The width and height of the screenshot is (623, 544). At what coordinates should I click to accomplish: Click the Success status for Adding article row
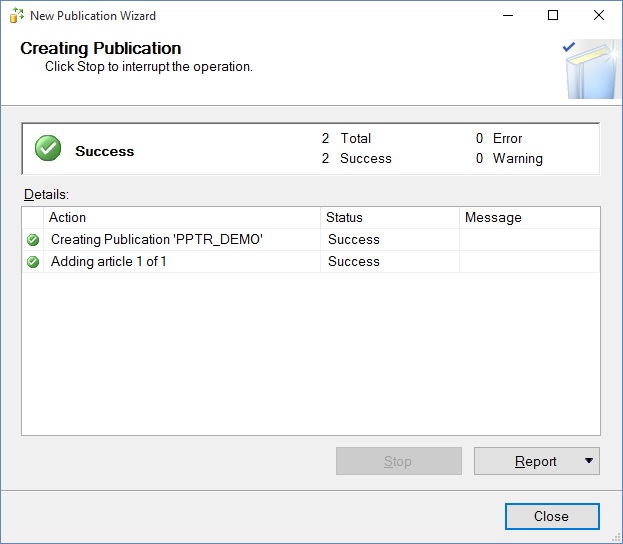click(x=354, y=261)
